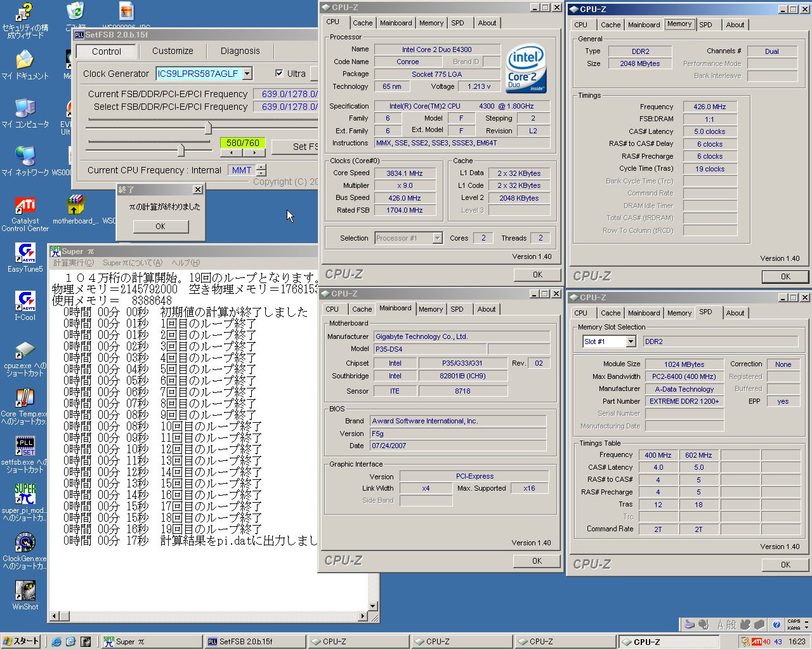Expand the Clock Generator dropdown

[247, 74]
